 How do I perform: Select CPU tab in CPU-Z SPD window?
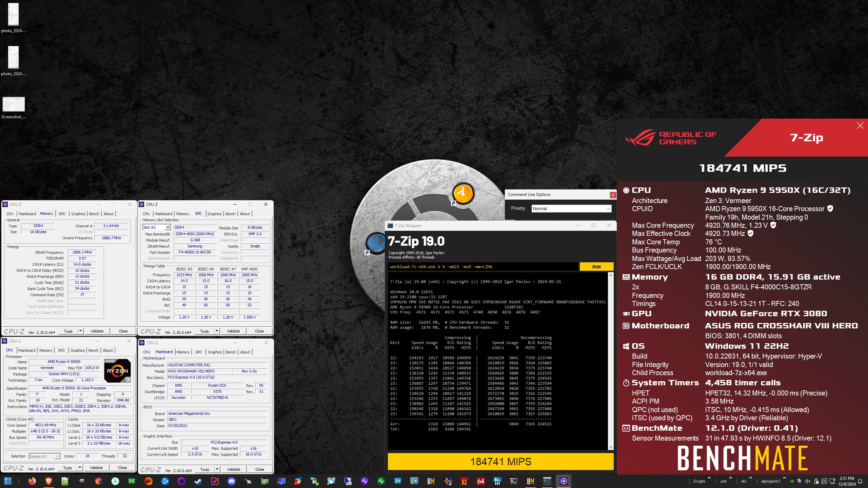point(146,214)
